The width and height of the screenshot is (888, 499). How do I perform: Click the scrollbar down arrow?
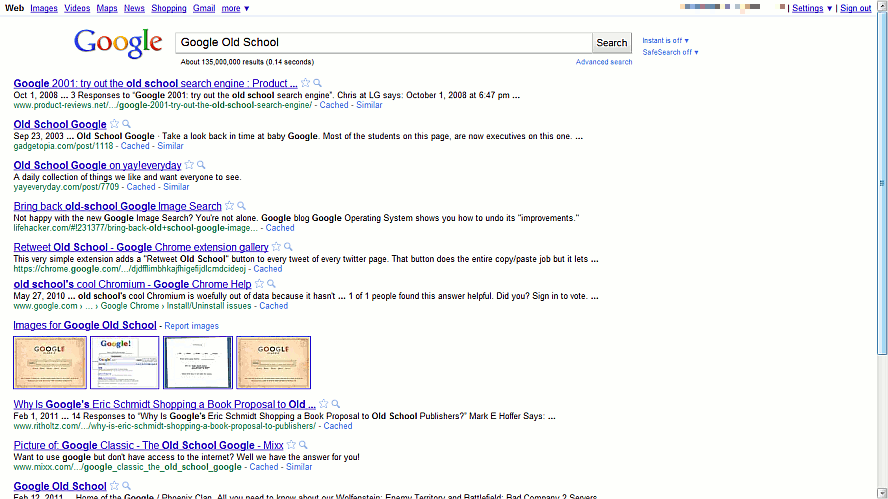click(x=882, y=493)
